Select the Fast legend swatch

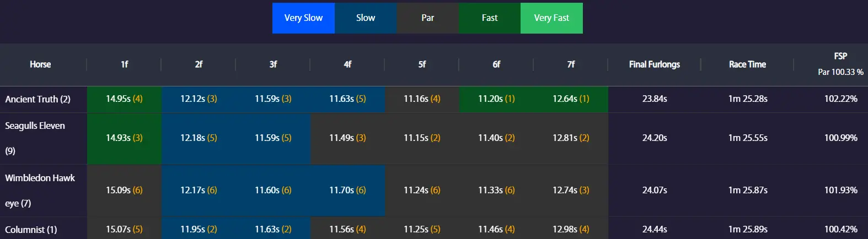pyautogui.click(x=489, y=18)
